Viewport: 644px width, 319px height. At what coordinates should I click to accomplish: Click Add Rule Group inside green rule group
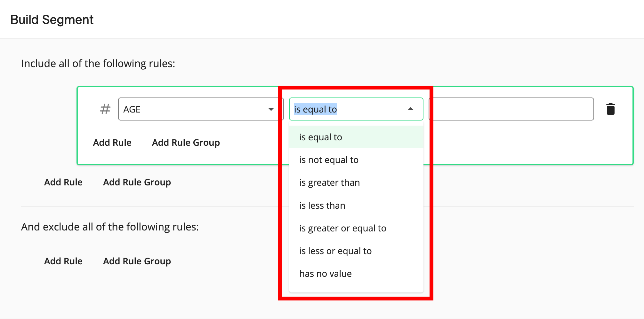coord(186,143)
